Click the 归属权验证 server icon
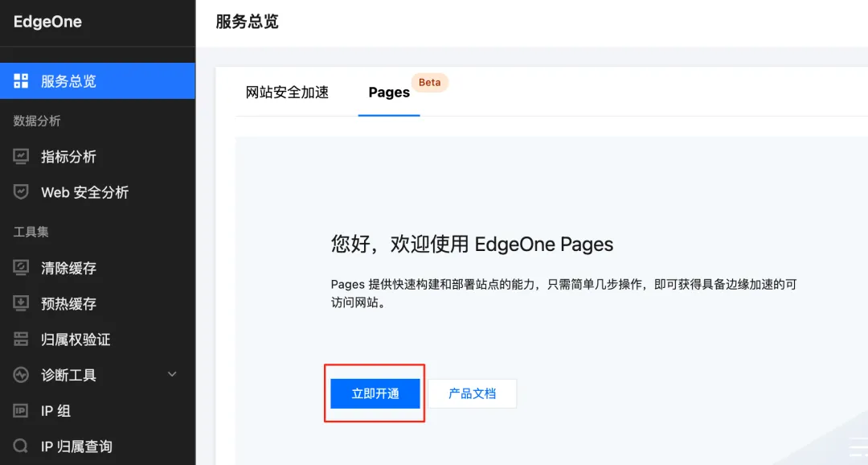Screen dimensions: 868x465 click(x=22, y=339)
